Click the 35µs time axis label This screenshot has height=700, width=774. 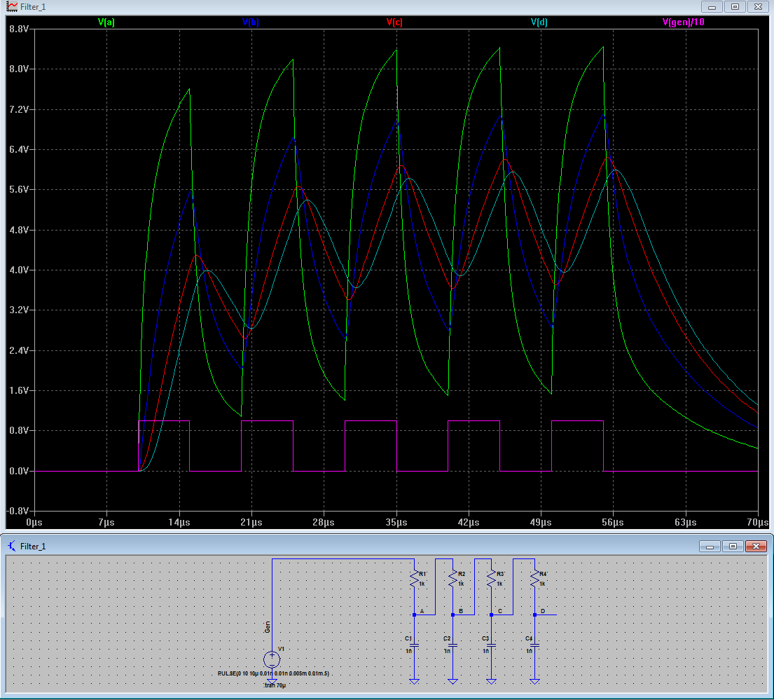click(396, 522)
